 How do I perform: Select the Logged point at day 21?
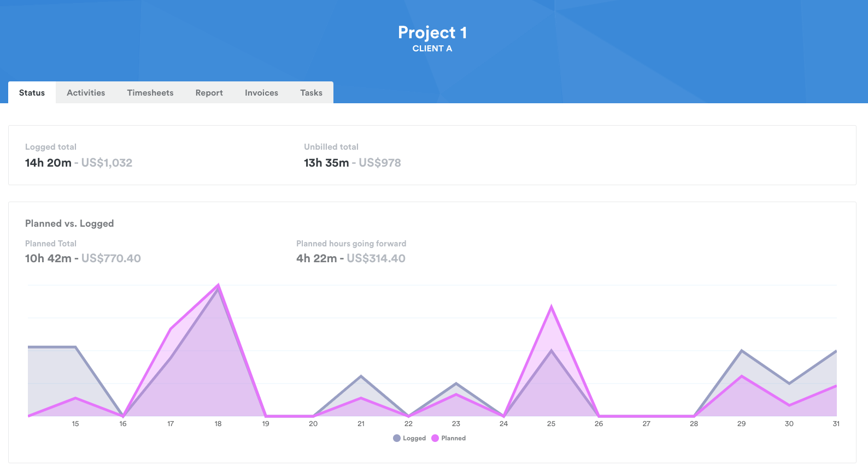click(361, 376)
